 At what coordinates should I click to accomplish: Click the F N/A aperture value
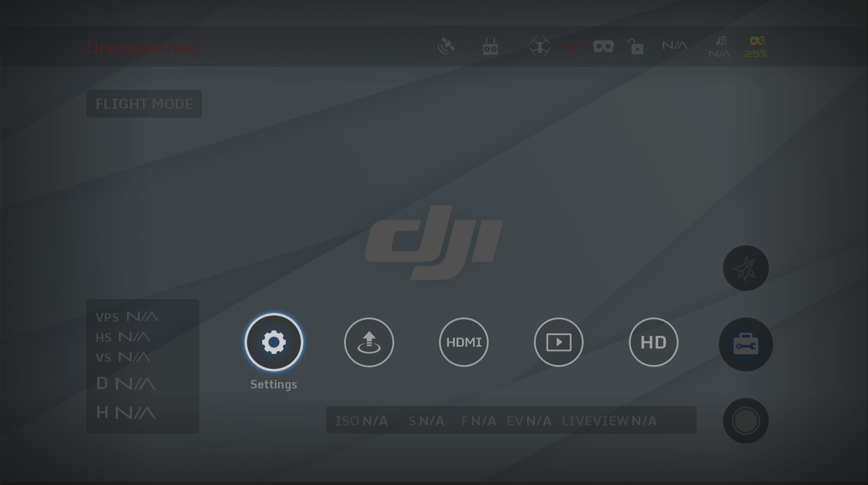click(479, 421)
